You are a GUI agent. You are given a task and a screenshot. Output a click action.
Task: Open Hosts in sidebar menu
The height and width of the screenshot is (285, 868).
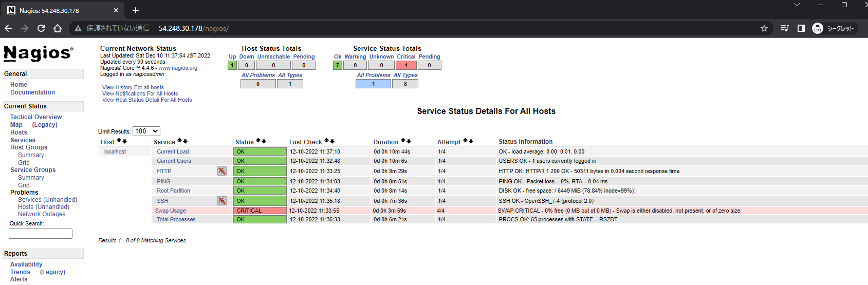tap(19, 132)
